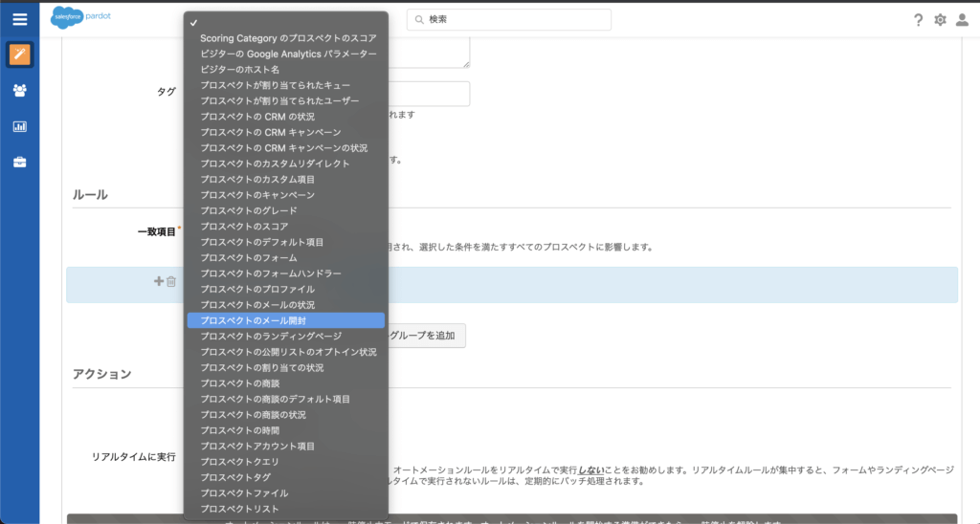The width and height of the screenshot is (980, 524).
Task: Select プロスペクトの割り当ての状況
Action: (285, 367)
